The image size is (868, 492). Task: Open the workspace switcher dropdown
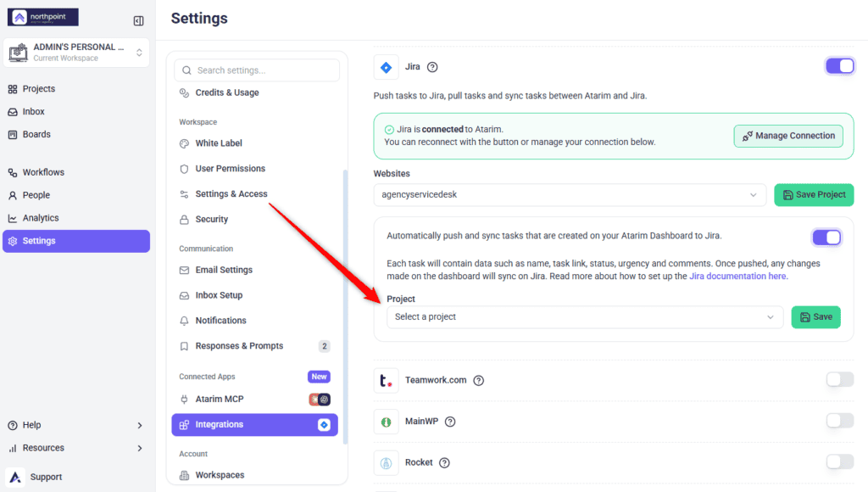(x=76, y=53)
